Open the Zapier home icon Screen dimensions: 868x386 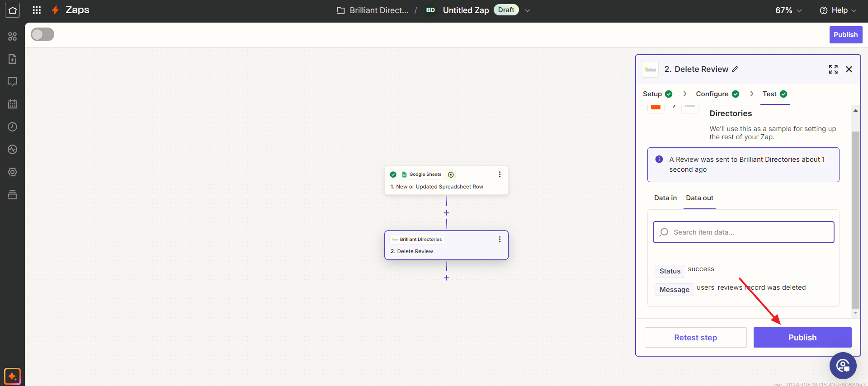point(12,10)
